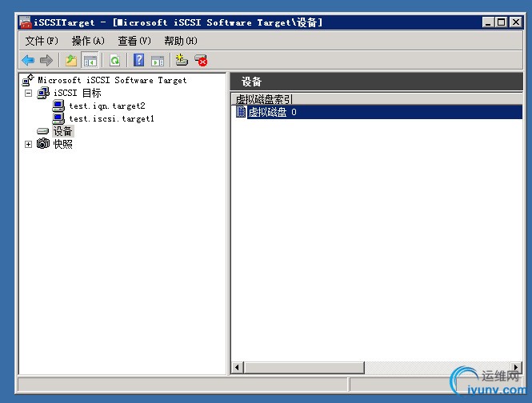Select test.iscsi.target1 in the tree

click(x=112, y=118)
